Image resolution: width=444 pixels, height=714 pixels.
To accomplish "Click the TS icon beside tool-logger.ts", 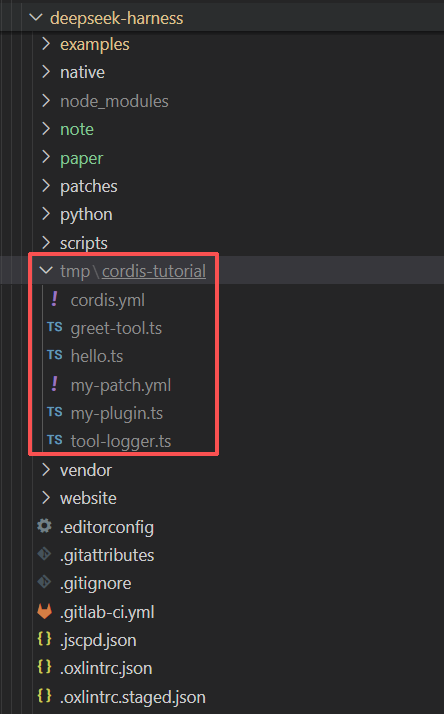I will click(x=55, y=440).
